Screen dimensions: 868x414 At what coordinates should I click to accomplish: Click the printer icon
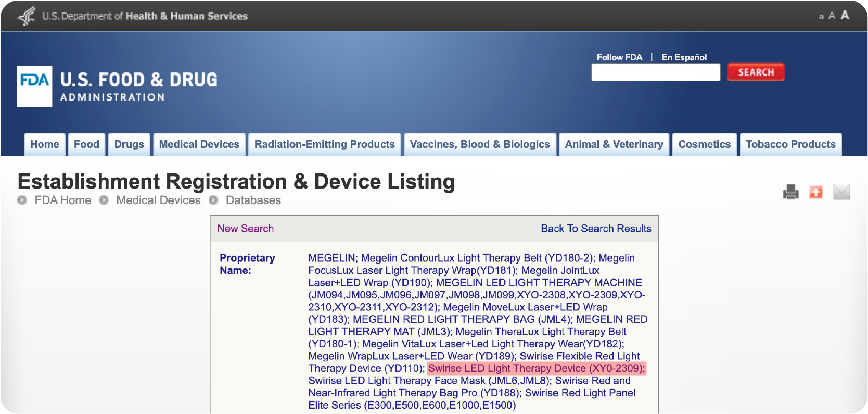[790, 192]
